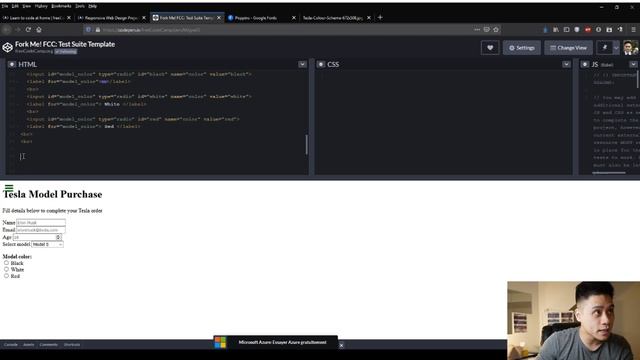Click the browser forward arrow
640x360 pixels.
(18, 29)
